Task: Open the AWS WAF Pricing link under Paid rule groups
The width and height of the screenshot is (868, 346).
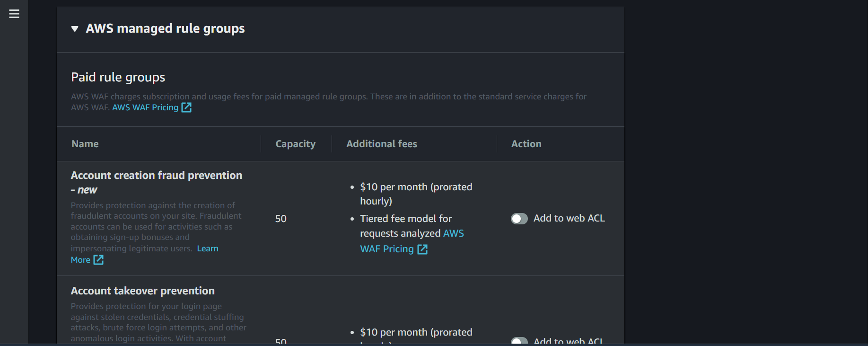Action: pyautogui.click(x=145, y=107)
